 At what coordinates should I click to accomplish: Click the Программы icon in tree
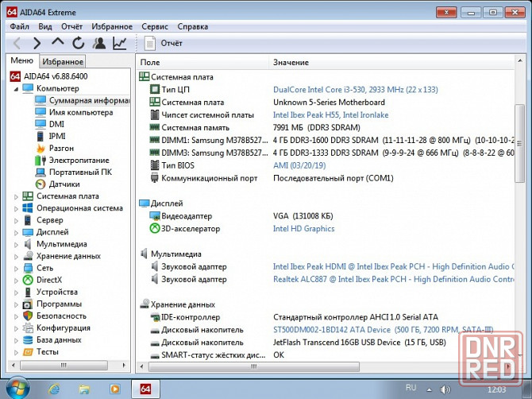pos(28,304)
